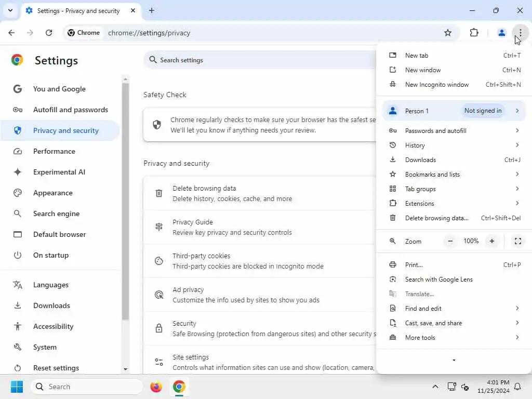
Task: Open Downloads from Chrome menu
Action: 454,160
